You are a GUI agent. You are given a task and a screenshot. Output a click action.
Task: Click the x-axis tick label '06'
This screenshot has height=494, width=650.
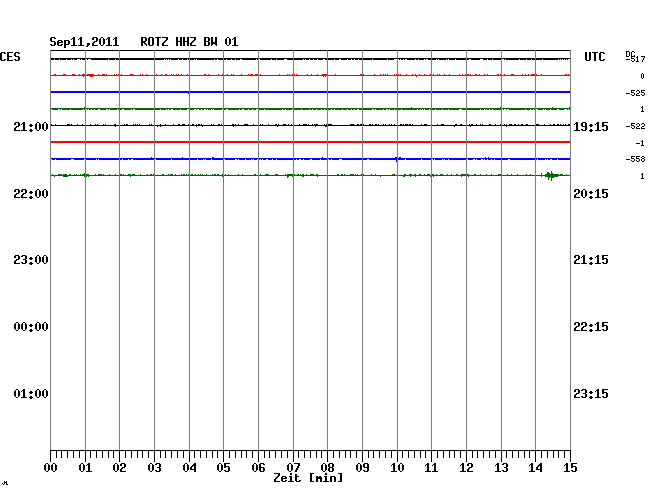(258, 468)
